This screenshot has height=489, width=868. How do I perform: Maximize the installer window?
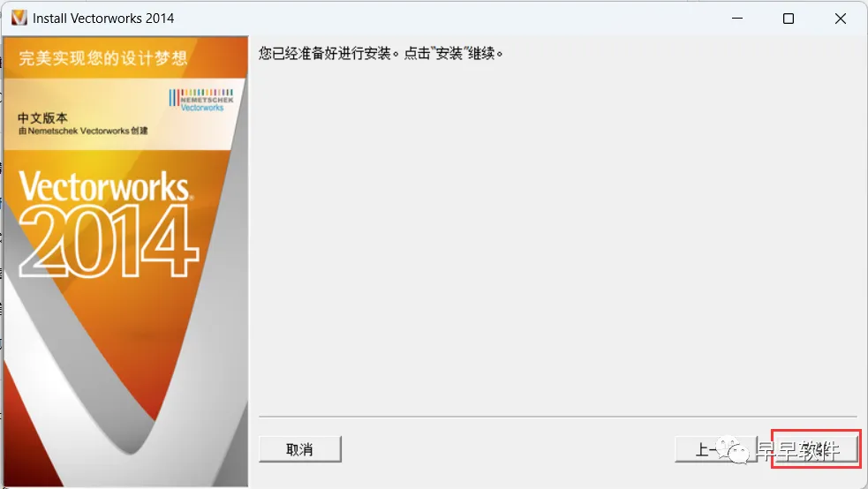(x=789, y=19)
